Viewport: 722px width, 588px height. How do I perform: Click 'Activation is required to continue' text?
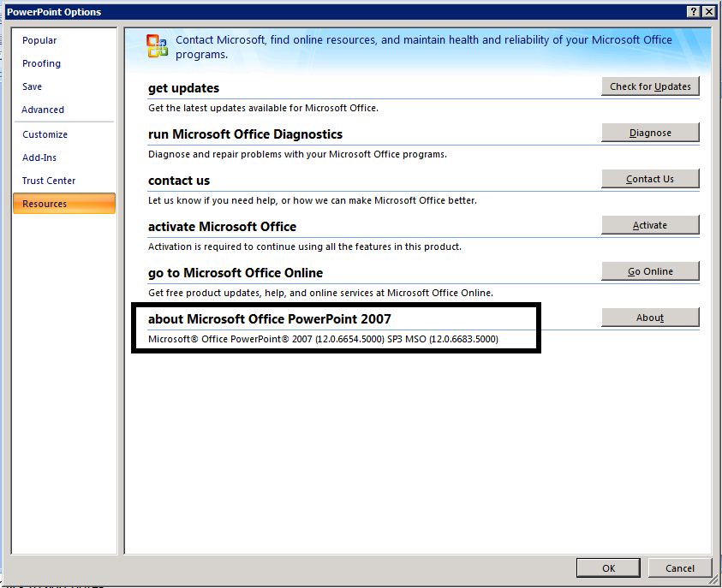point(304,246)
